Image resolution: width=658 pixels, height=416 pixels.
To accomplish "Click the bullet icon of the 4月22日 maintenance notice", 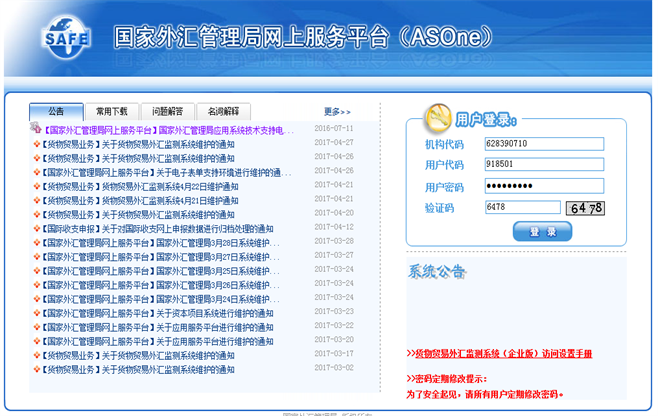I will (38, 186).
